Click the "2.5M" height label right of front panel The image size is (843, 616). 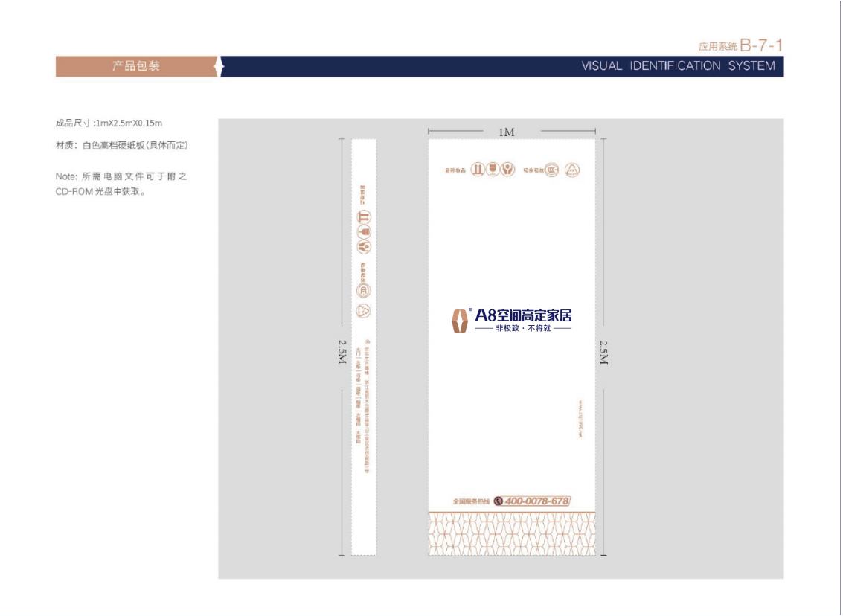[603, 353]
